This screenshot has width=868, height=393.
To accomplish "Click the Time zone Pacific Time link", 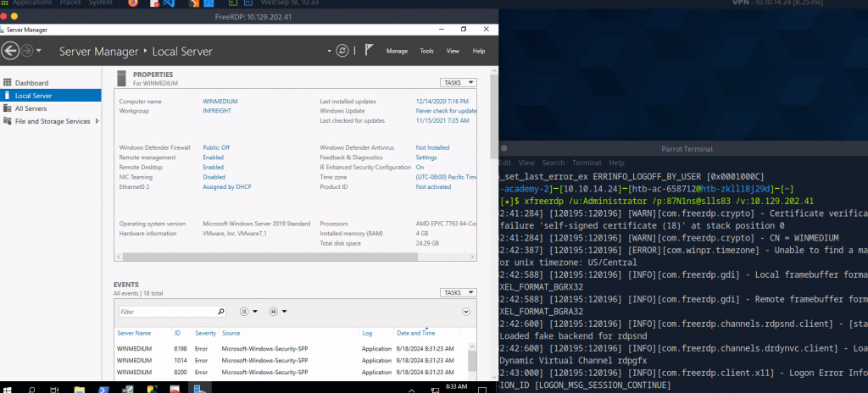I will [x=446, y=177].
